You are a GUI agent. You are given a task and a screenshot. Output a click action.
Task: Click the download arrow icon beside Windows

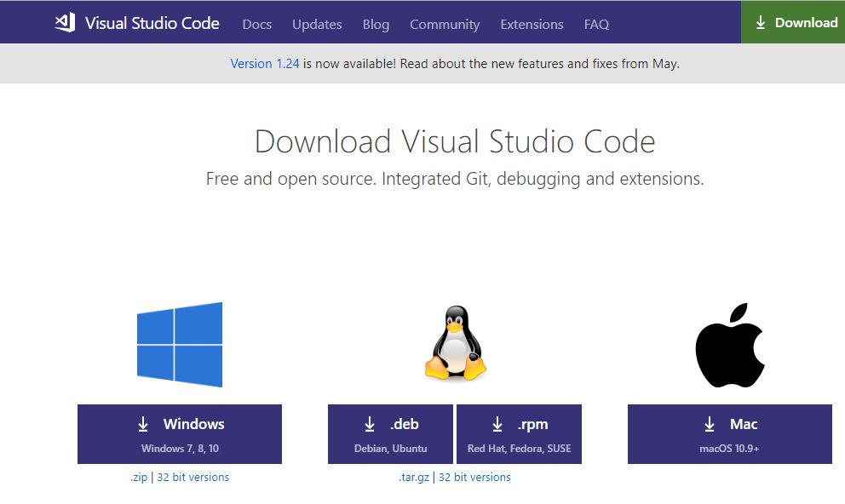pos(143,424)
